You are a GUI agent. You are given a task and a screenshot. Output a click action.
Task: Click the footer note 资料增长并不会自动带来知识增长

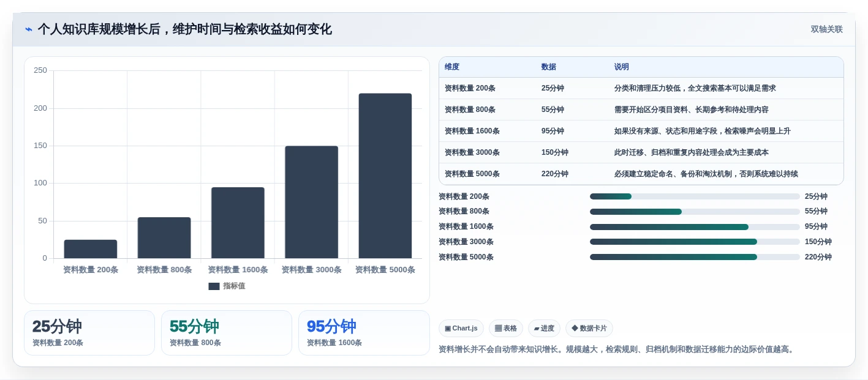coord(500,349)
